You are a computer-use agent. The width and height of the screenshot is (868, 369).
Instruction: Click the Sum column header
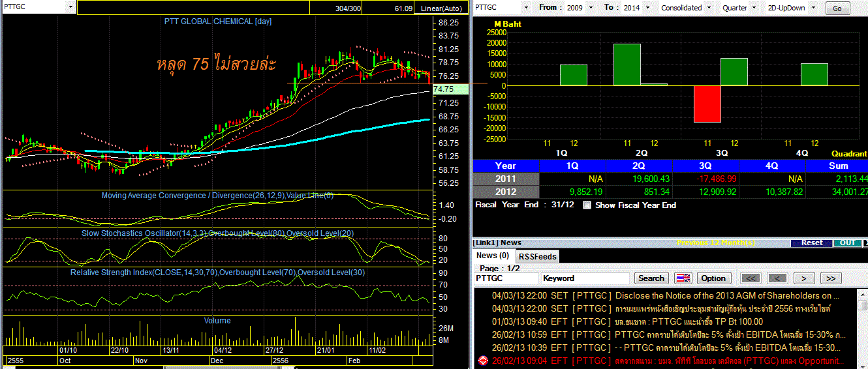[x=837, y=166]
